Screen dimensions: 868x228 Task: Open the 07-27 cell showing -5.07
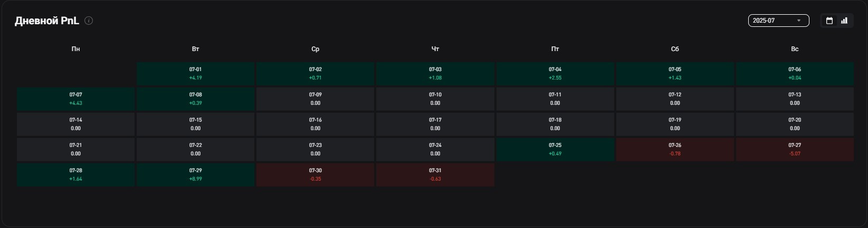coord(795,150)
